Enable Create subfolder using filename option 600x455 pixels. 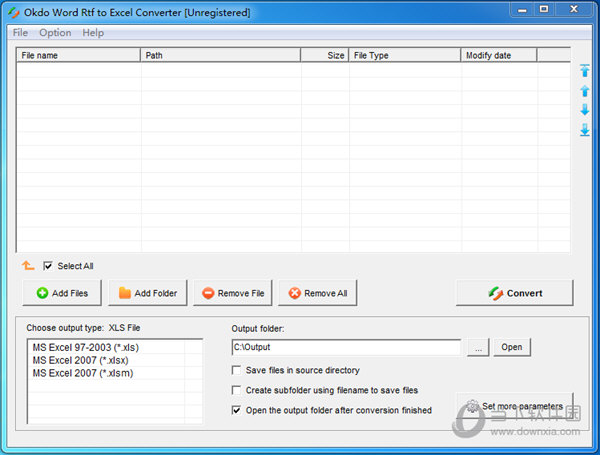[x=236, y=390]
